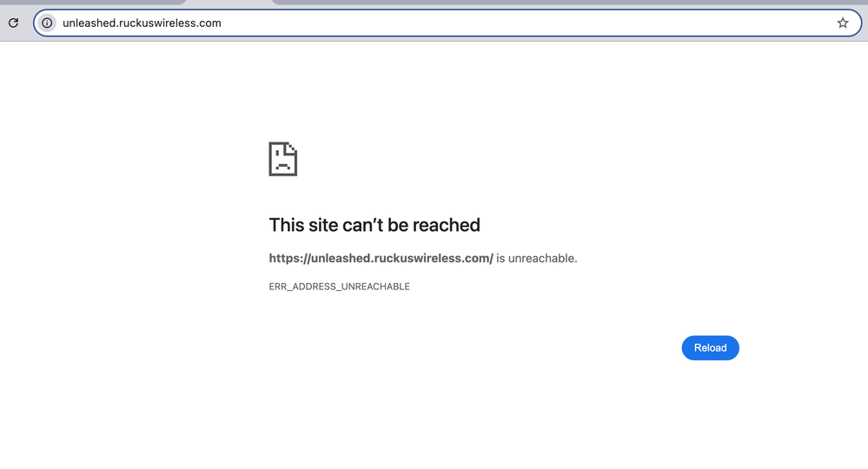Bookmark this page with the star icon
868x469 pixels.
click(x=843, y=23)
